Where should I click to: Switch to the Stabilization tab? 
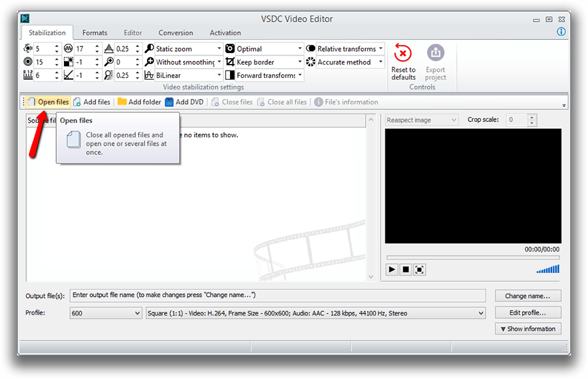(x=47, y=33)
